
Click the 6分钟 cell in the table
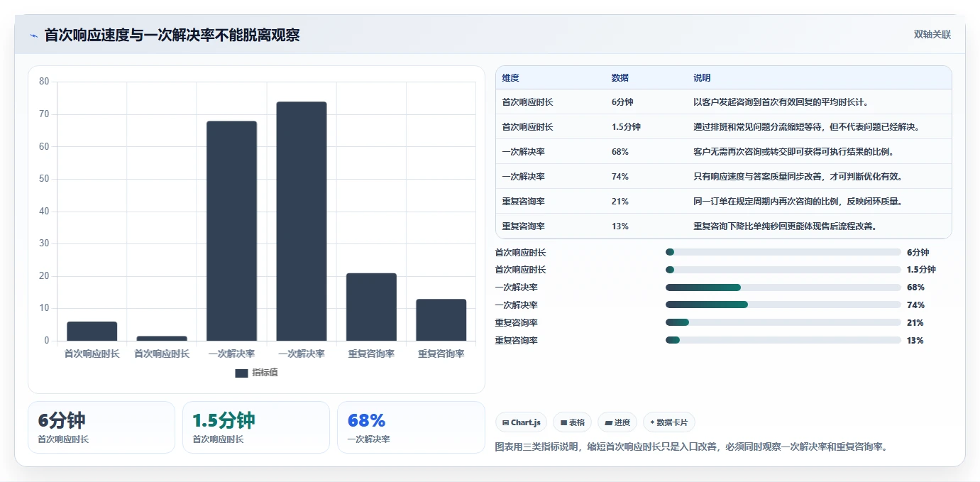point(622,102)
